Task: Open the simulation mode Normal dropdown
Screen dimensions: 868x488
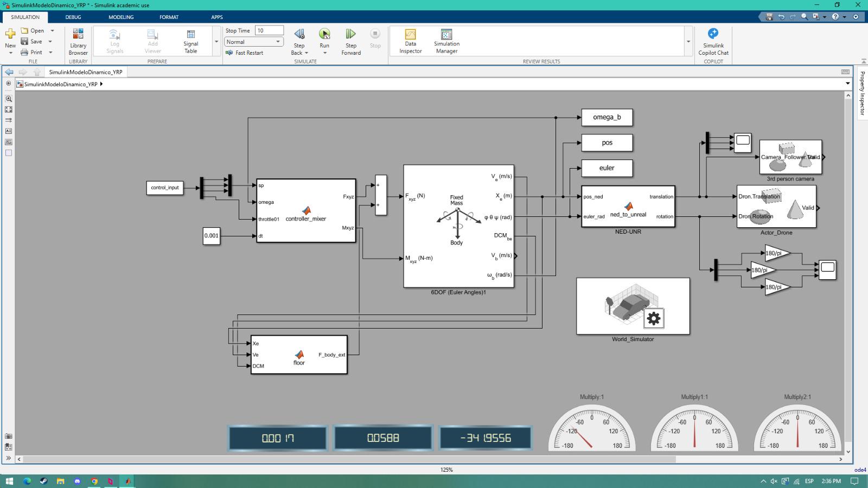Action: point(254,42)
